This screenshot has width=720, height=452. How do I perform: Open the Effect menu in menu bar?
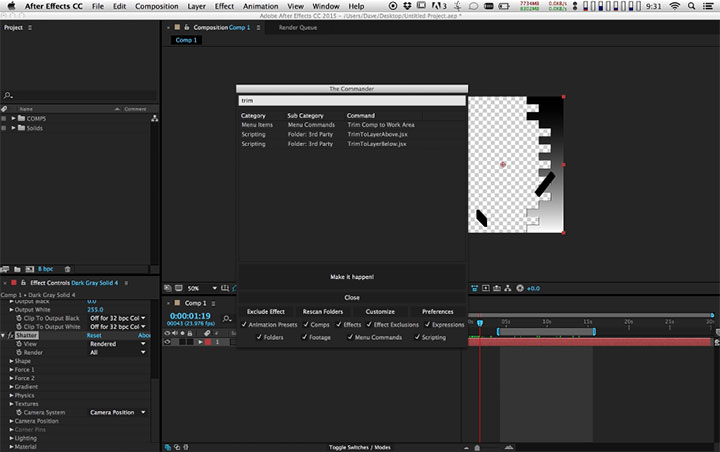[225, 6]
